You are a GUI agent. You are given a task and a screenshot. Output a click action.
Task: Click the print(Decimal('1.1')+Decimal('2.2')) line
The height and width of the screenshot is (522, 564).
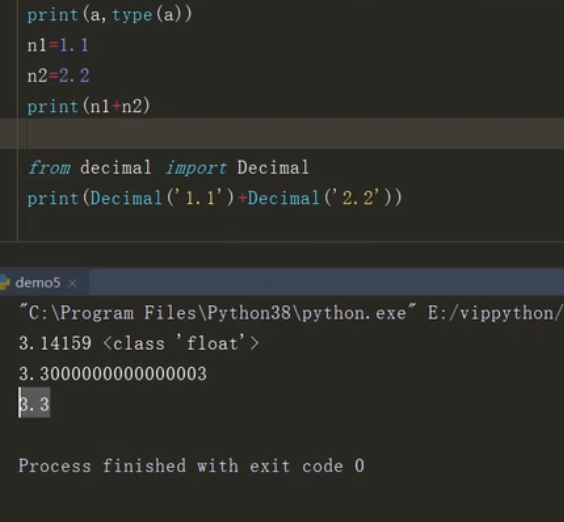215,198
